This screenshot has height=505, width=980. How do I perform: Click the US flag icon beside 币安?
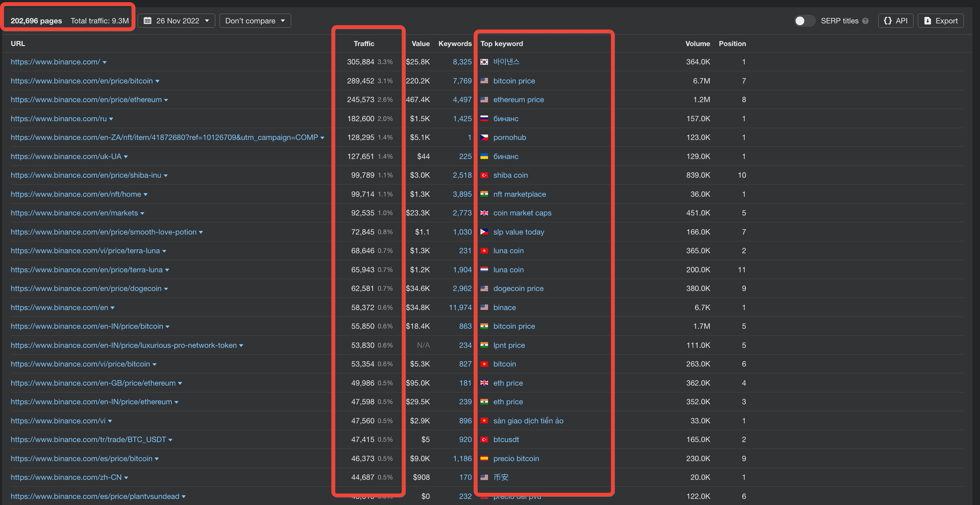click(x=484, y=477)
